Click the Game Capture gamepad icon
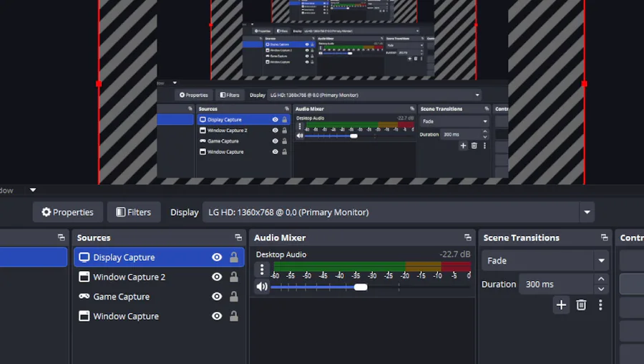644x364 pixels. 84,296
